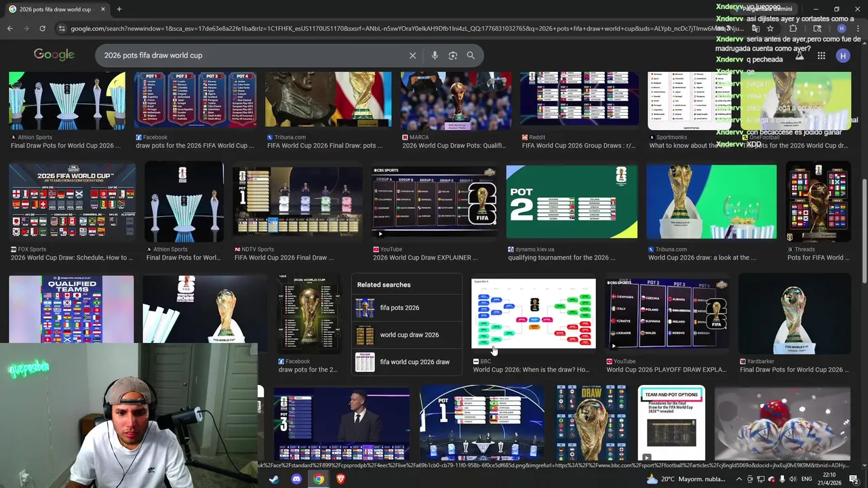Open QUALIFIED TEAMS flags image
The image size is (868, 488).
71,309
